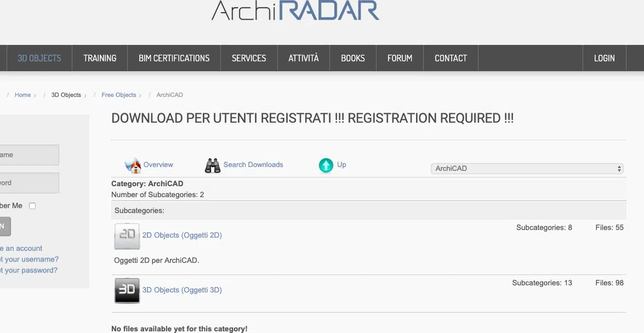644x333 pixels.
Task: Open the Create an account link
Action: [21, 248]
